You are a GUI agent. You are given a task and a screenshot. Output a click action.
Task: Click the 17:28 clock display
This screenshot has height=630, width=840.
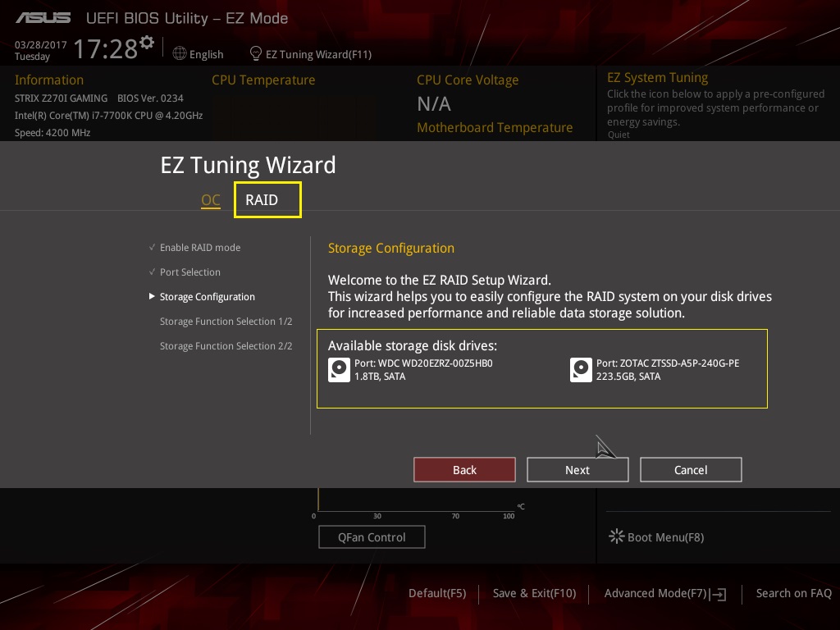point(106,48)
